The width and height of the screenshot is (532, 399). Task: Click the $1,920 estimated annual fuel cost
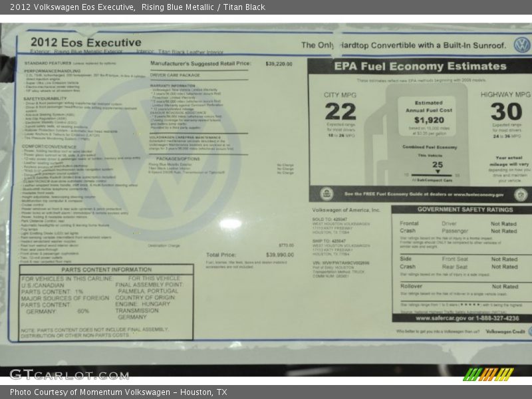point(428,120)
